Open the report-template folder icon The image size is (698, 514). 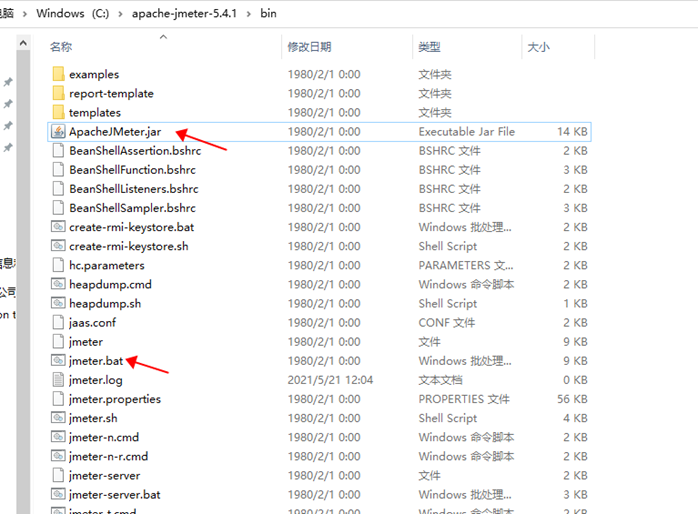58,93
